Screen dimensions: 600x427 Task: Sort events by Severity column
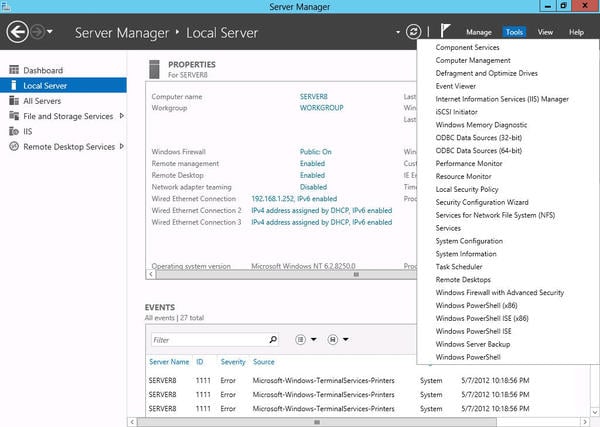tap(233, 362)
